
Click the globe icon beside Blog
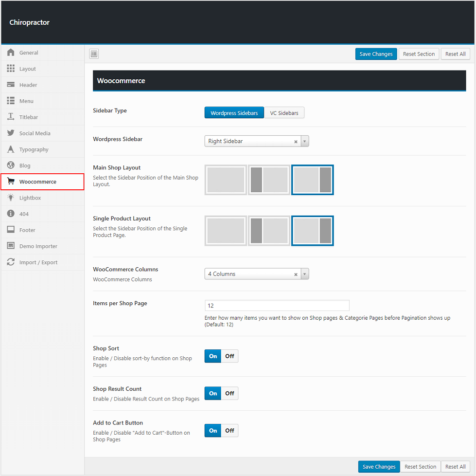[x=11, y=165]
